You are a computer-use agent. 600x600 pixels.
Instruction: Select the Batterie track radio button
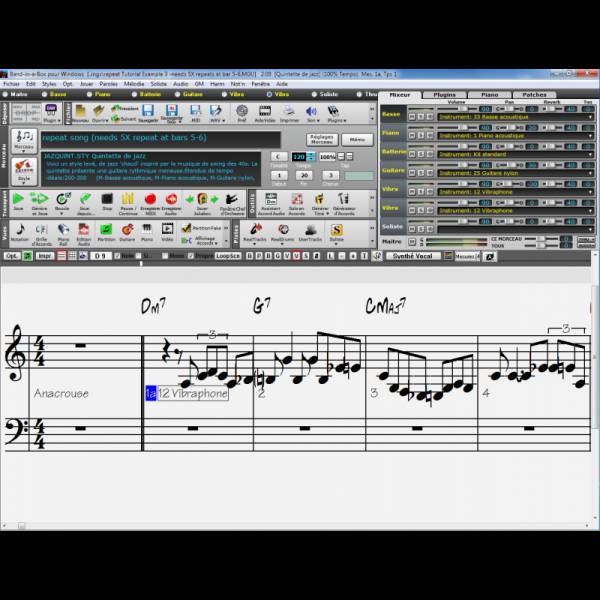click(134, 94)
